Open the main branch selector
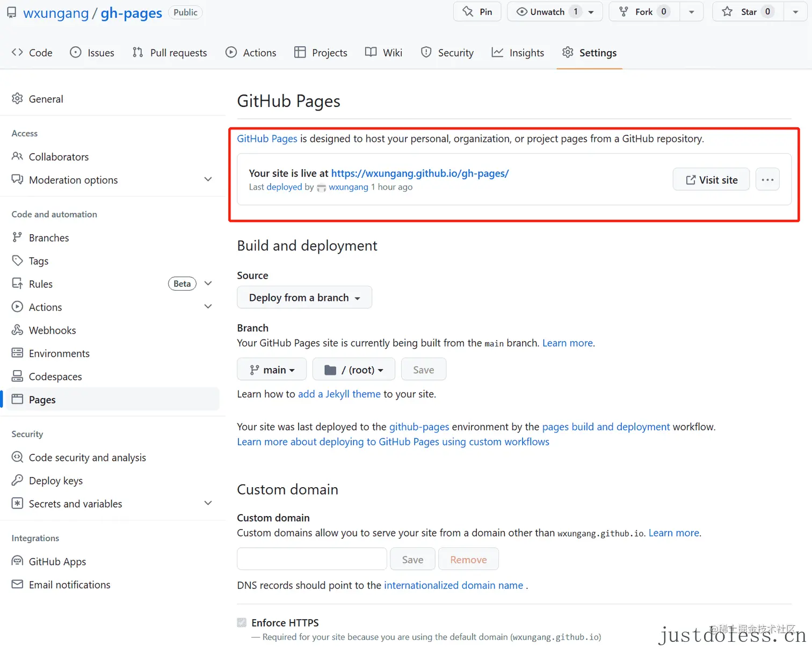Image resolution: width=812 pixels, height=651 pixels. [x=272, y=370]
